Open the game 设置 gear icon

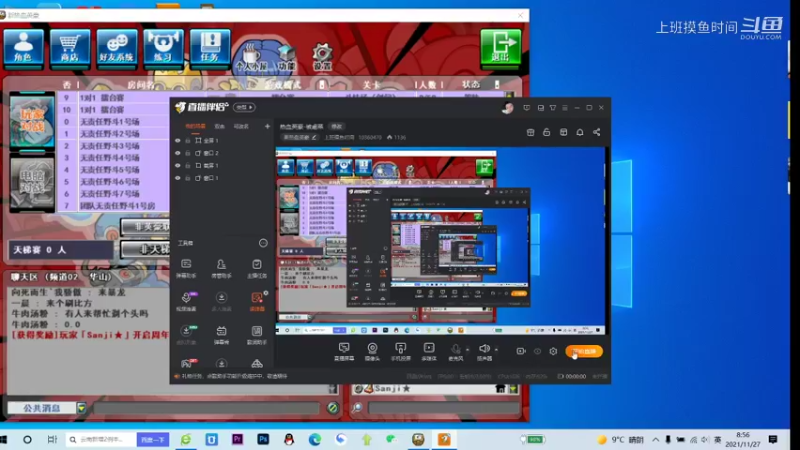pos(322,57)
